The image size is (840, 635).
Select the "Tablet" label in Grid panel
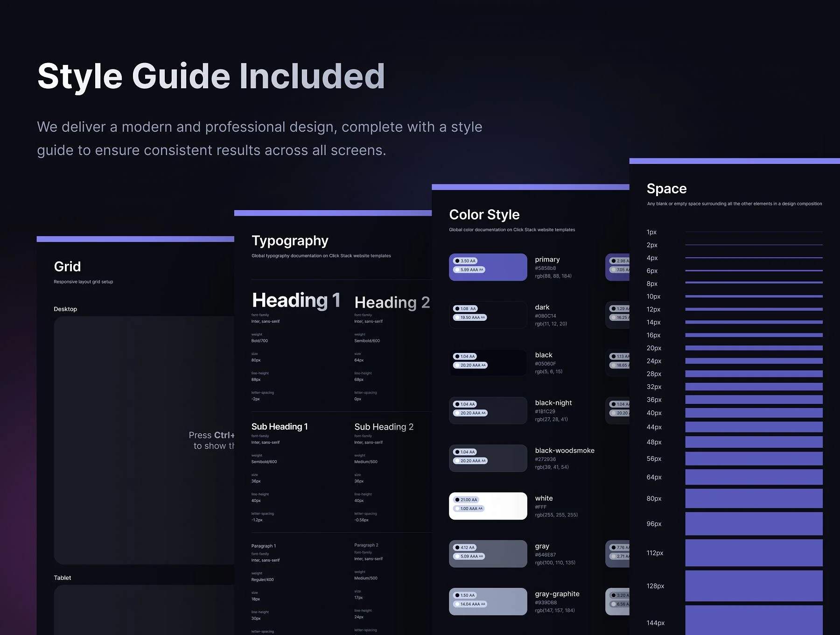(x=63, y=578)
